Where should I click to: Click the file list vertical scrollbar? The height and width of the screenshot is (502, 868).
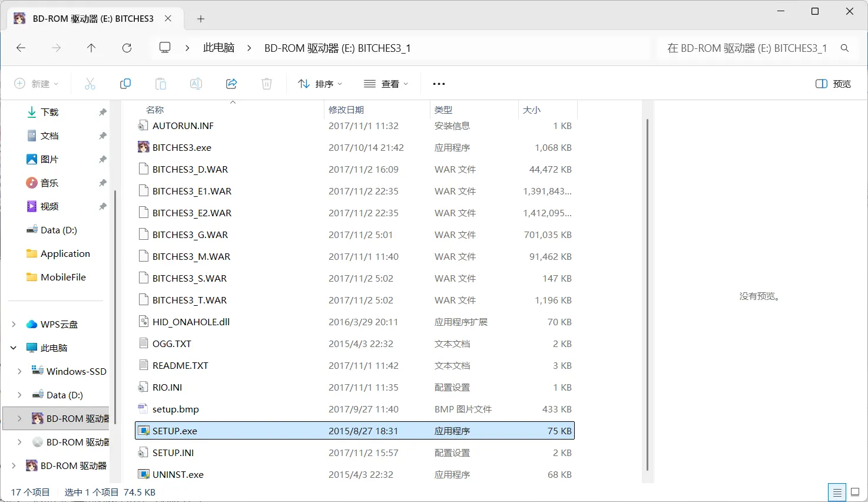coord(647,295)
